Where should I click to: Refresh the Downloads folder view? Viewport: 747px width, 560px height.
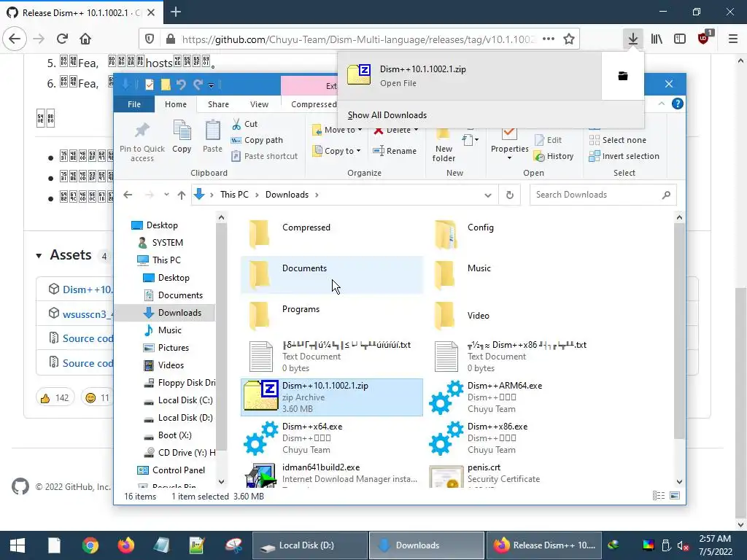510,195
